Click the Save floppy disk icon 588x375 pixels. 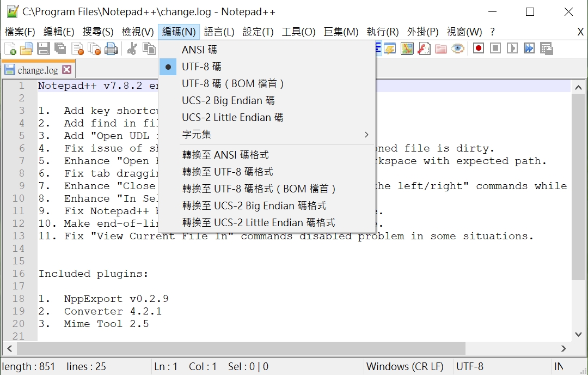point(44,49)
